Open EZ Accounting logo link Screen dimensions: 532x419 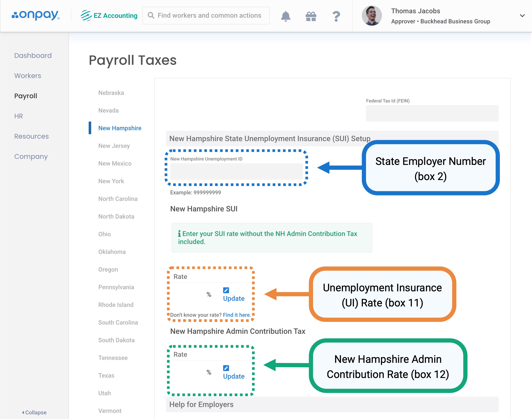coord(109,15)
